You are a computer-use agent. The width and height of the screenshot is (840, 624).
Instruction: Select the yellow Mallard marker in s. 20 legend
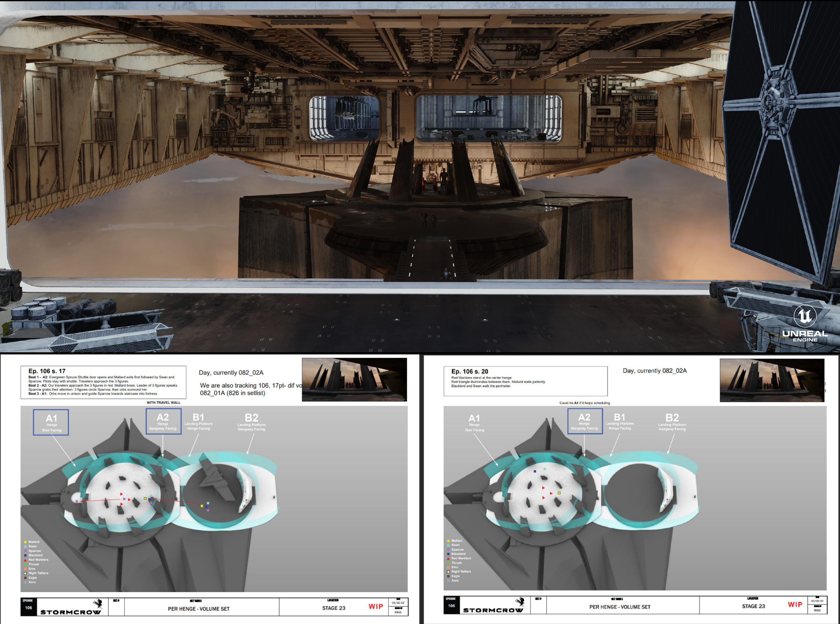[448, 541]
